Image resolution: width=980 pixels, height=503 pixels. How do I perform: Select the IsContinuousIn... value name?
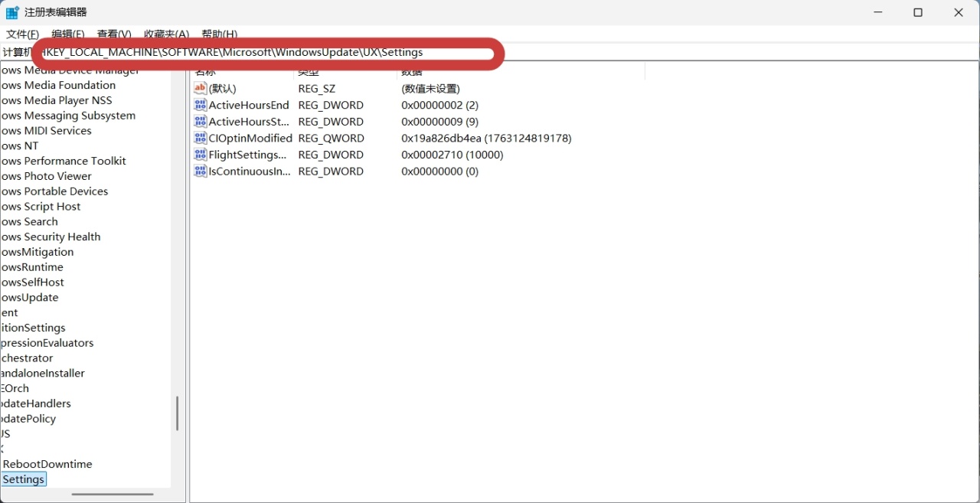(250, 171)
